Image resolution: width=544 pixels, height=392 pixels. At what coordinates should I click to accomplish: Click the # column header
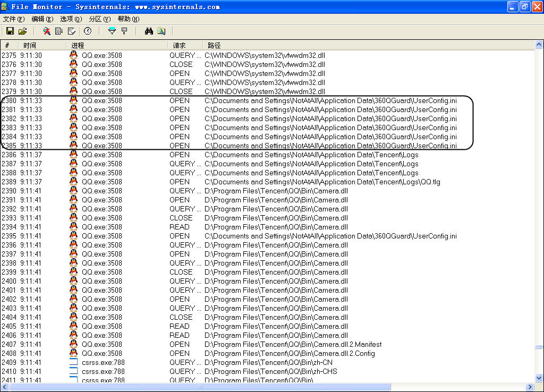click(x=10, y=45)
